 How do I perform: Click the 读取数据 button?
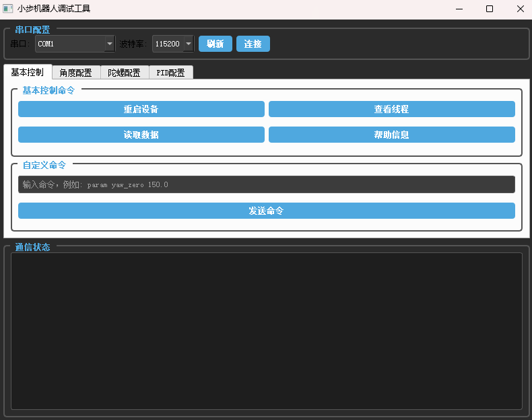141,135
